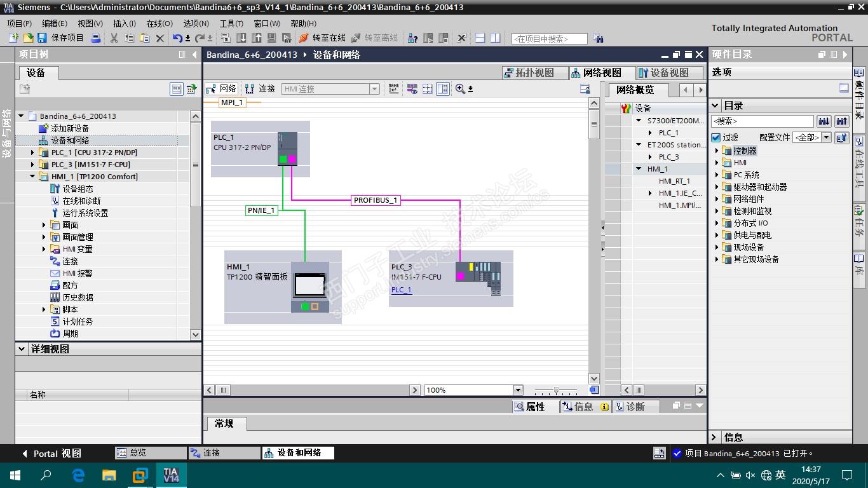Select HMI 变量 tags tree item
Viewport: 868px width, 488px height.
[78, 249]
